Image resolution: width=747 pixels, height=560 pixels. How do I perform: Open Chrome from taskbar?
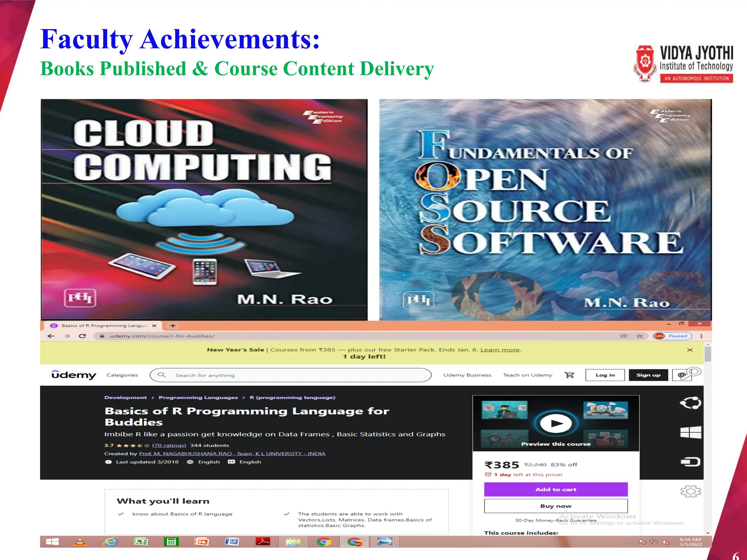324,542
